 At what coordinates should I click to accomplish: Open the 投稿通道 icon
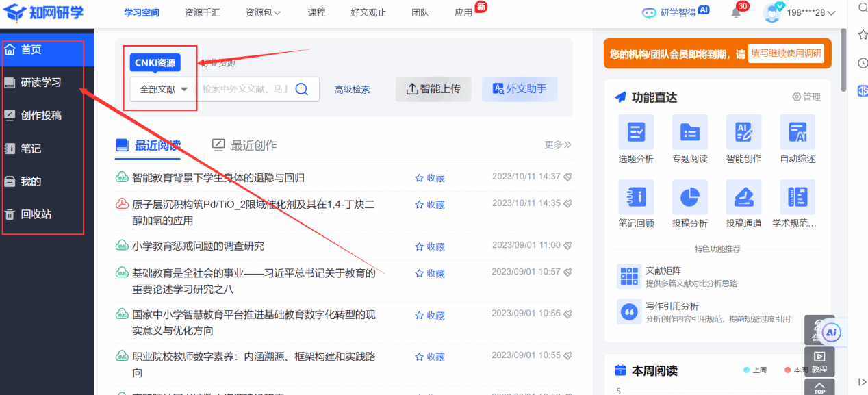coord(743,196)
